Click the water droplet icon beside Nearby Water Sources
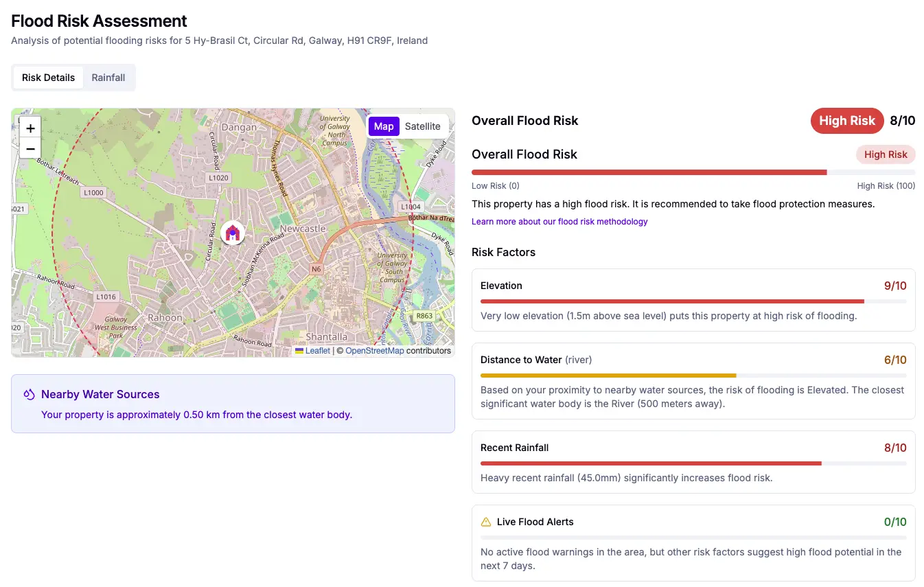The width and height of the screenshot is (924, 587). click(x=28, y=394)
